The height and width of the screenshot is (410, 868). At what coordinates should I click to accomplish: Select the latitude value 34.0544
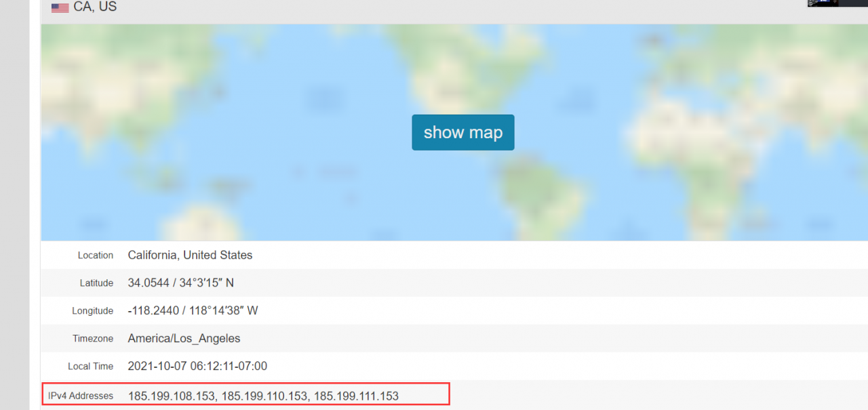[147, 283]
